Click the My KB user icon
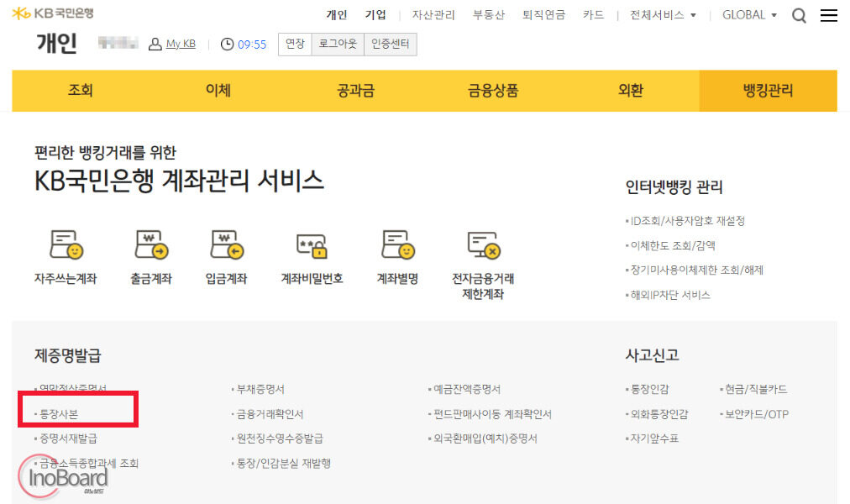This screenshot has height=504, width=850. click(x=155, y=44)
